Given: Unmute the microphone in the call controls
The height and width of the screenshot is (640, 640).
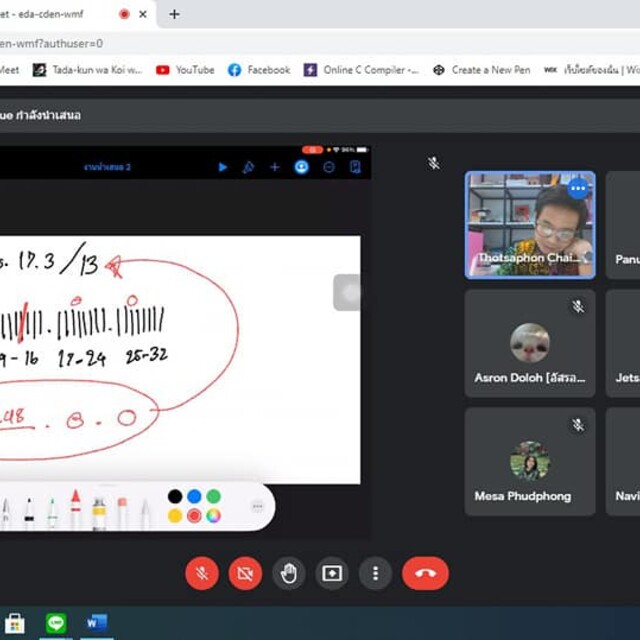Looking at the screenshot, I should pos(202,573).
